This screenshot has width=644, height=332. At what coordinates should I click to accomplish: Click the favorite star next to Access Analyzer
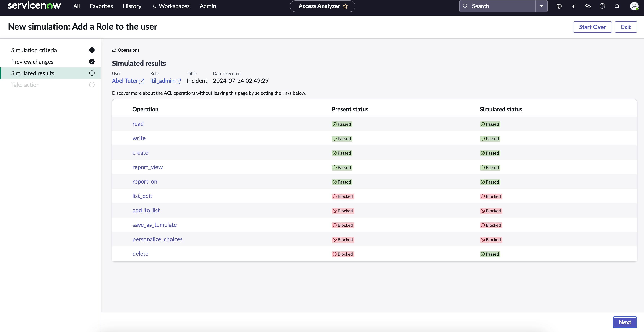tap(345, 6)
